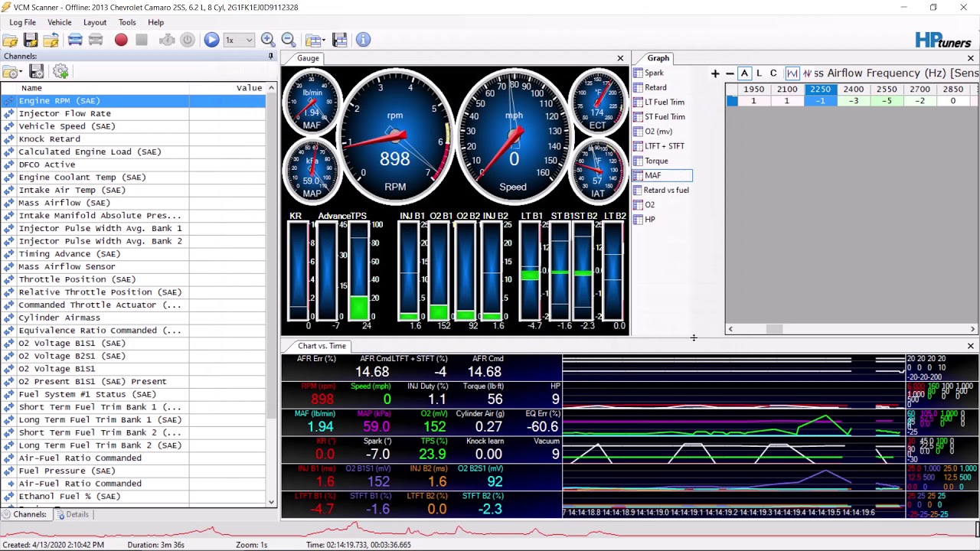Viewport: 980px width, 551px height.
Task: Switch to the Details tab
Action: point(73,514)
